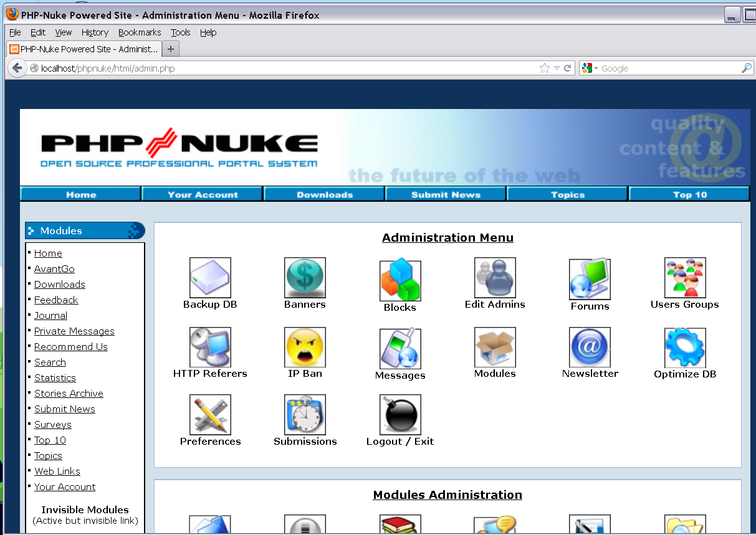Open the HTTP Referers tool

[x=210, y=347]
